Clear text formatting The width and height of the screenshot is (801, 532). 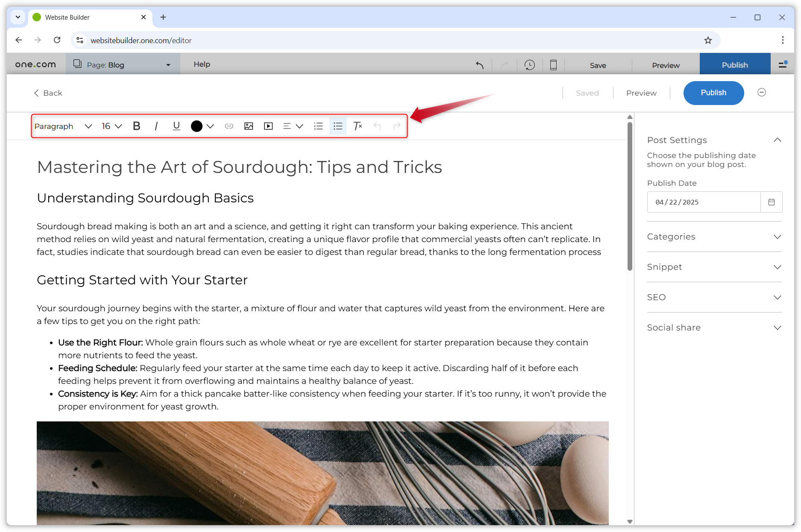click(358, 126)
